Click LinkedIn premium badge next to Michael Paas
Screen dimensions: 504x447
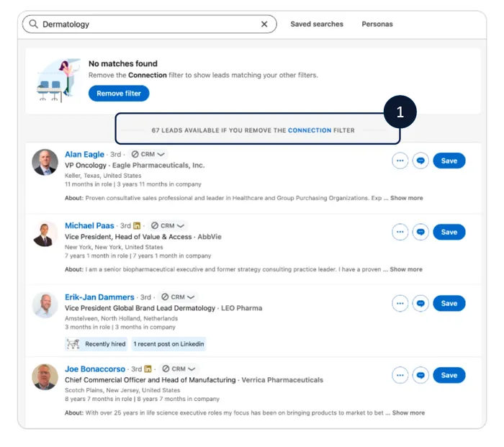137,225
